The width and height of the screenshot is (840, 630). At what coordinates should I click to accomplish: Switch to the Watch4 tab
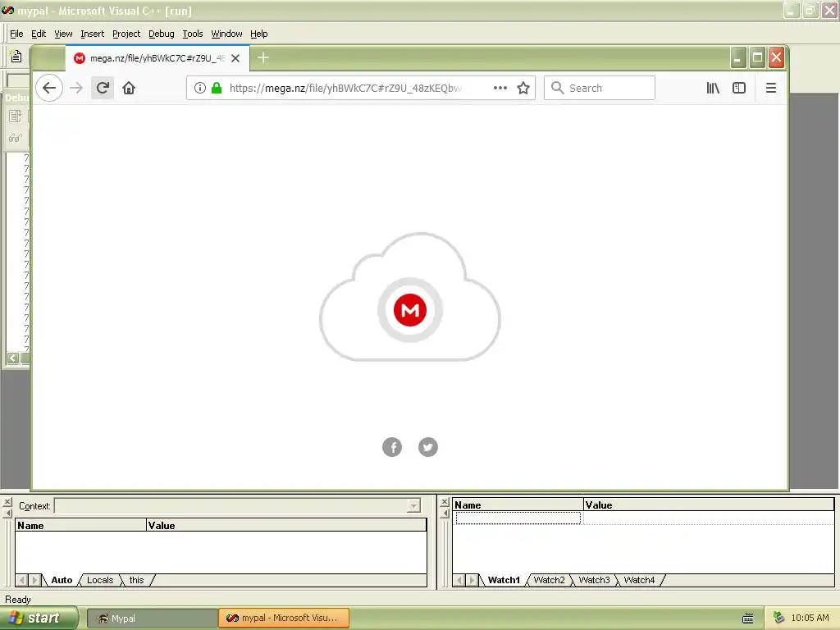pyautogui.click(x=639, y=580)
